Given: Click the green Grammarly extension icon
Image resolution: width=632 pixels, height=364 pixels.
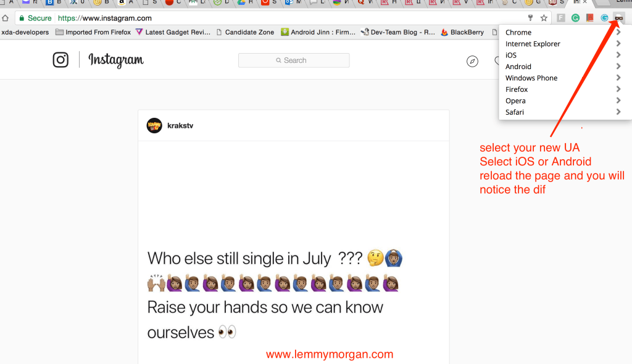Looking at the screenshot, I should coord(575,18).
